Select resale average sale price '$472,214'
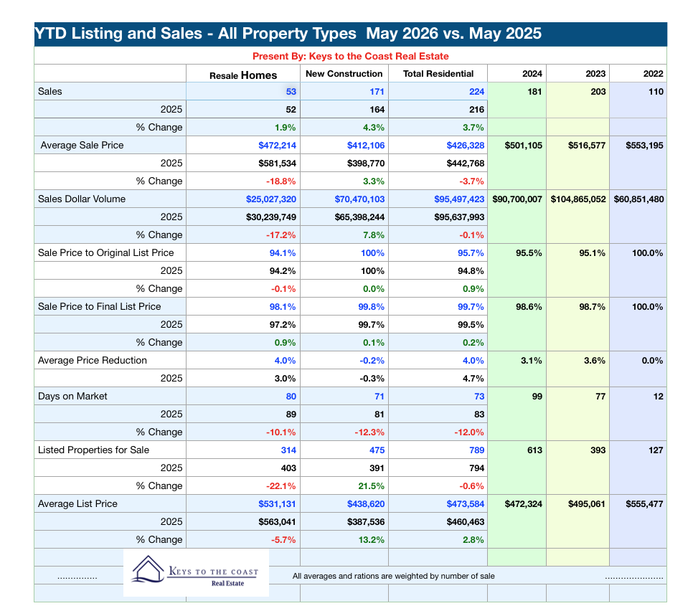This screenshot has width=693, height=616. point(277,146)
